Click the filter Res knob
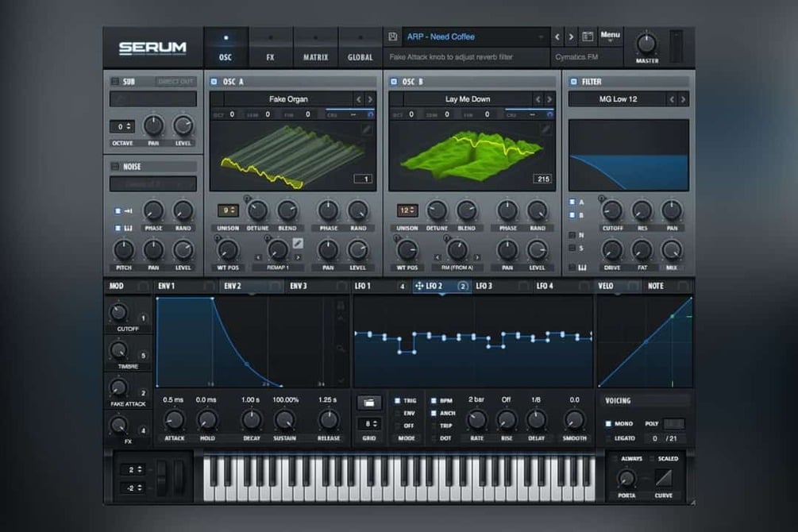 click(642, 210)
